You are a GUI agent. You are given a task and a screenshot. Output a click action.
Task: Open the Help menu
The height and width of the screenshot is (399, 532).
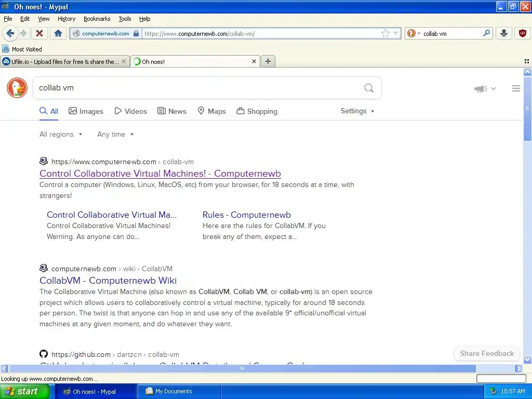click(x=144, y=19)
